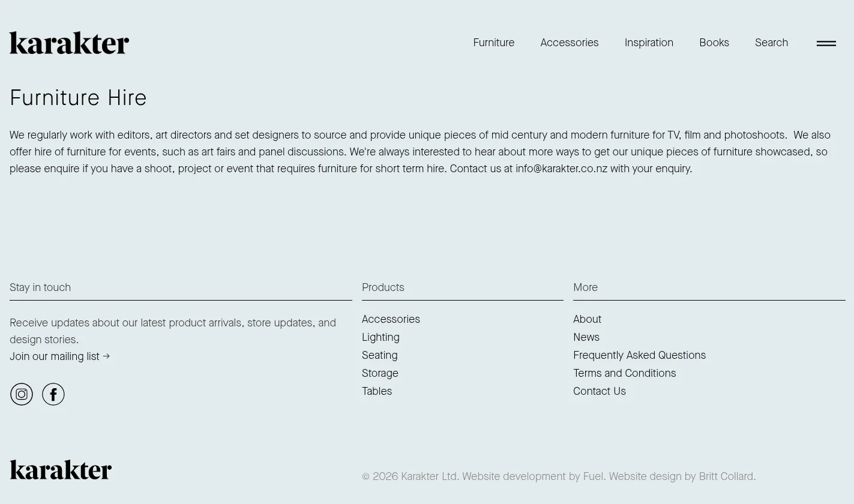Open the hamburger menu icon
This screenshot has height=504, width=854.
[x=826, y=43]
